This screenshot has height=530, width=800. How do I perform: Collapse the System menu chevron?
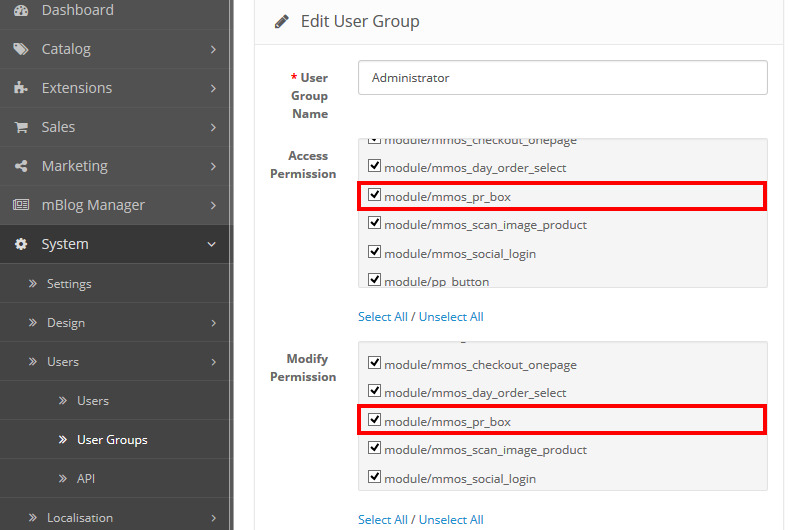tap(212, 244)
